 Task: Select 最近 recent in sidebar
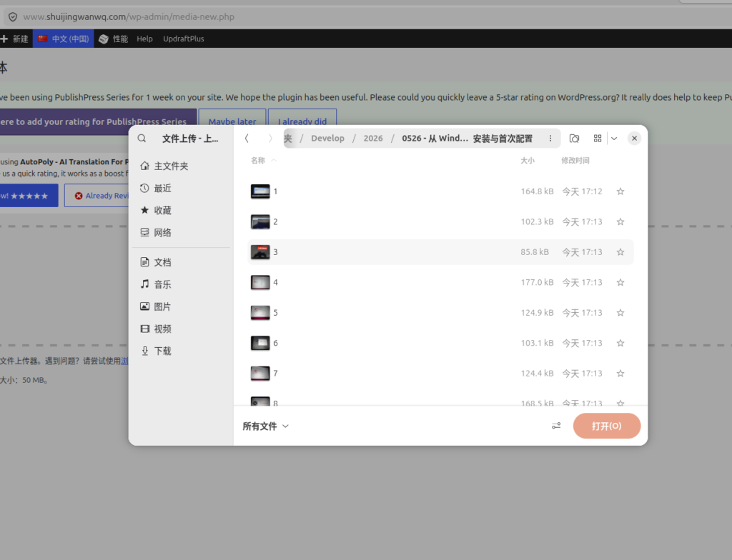[x=181, y=188]
